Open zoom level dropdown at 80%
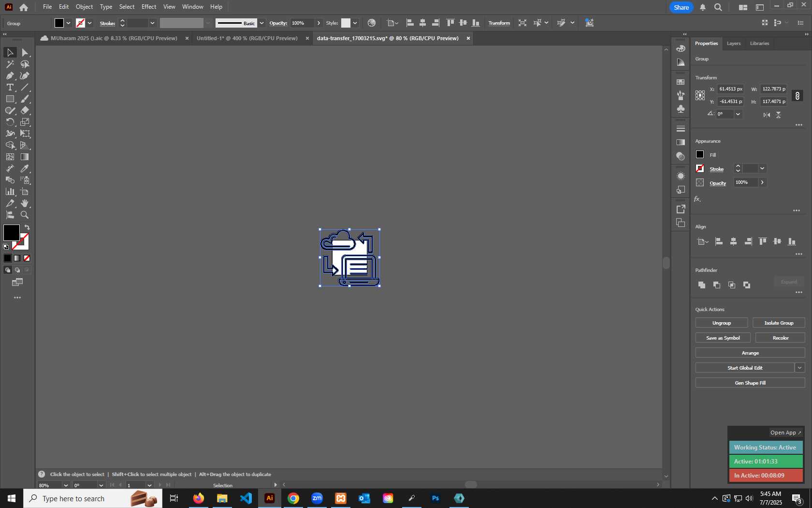 click(66, 485)
